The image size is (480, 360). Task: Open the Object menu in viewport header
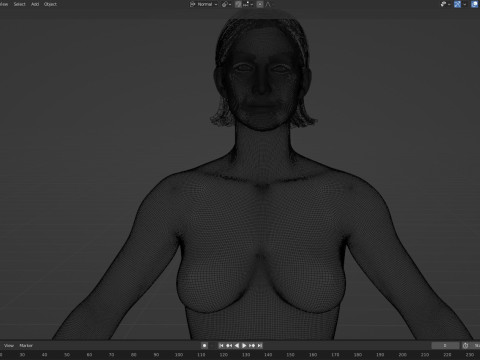(50, 4)
